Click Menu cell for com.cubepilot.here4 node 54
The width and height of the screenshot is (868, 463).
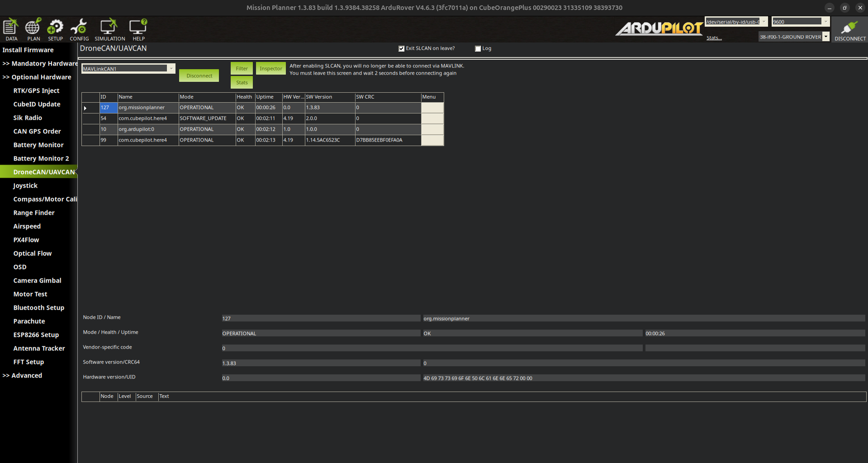coord(432,118)
